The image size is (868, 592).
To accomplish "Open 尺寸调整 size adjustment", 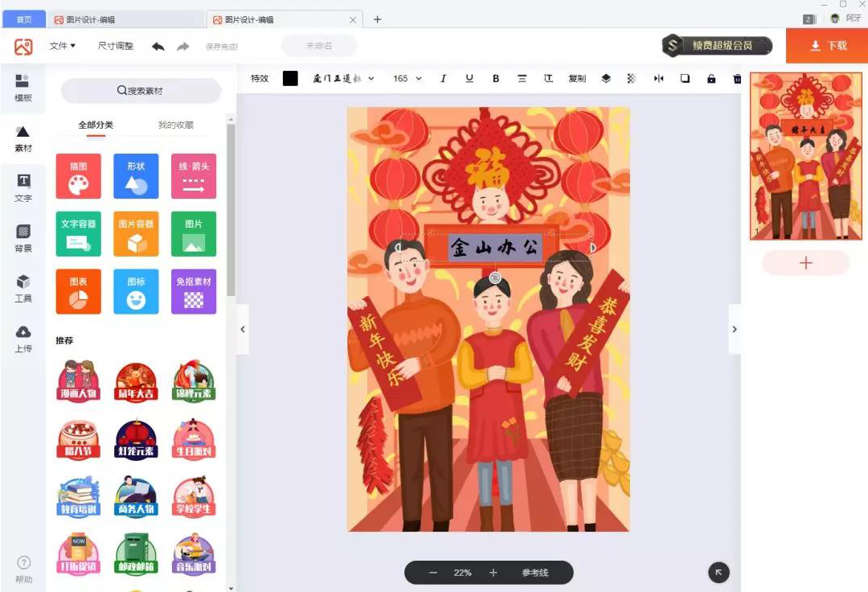I will pyautogui.click(x=116, y=46).
